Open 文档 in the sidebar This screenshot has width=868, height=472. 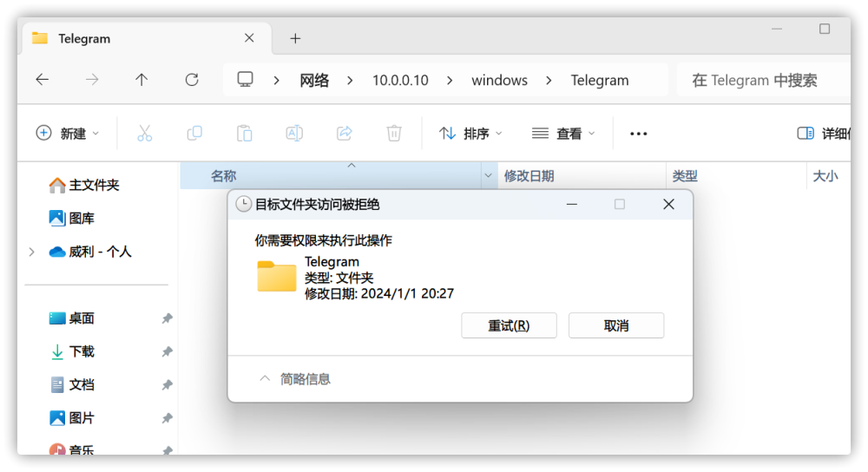pos(72,384)
